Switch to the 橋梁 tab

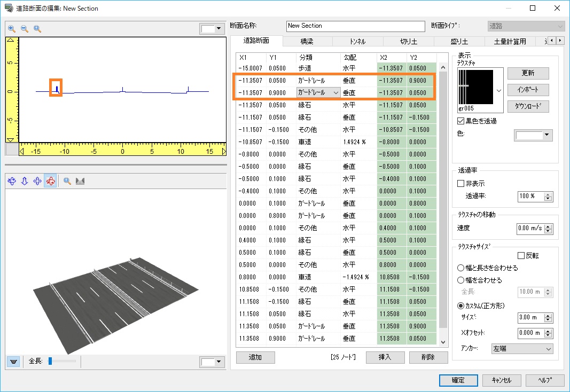pos(307,41)
